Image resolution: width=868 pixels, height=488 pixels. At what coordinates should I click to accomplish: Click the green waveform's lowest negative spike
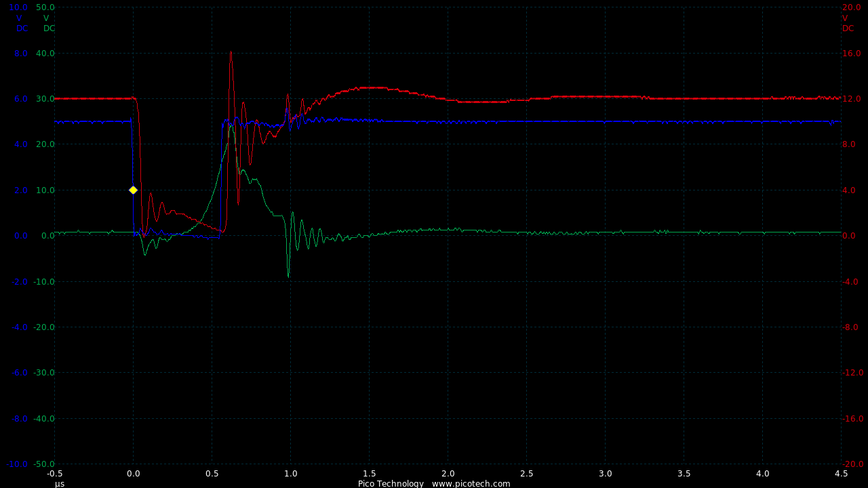click(288, 276)
